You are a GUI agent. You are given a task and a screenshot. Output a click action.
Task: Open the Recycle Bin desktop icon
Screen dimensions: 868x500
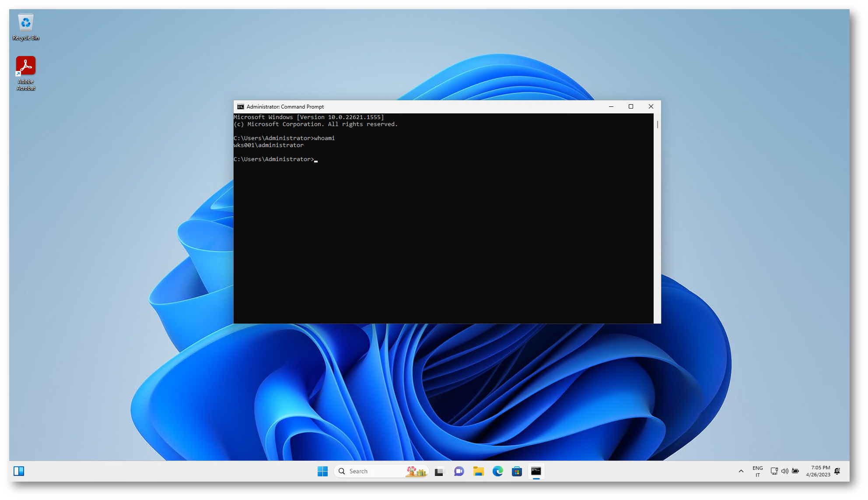[x=25, y=27]
